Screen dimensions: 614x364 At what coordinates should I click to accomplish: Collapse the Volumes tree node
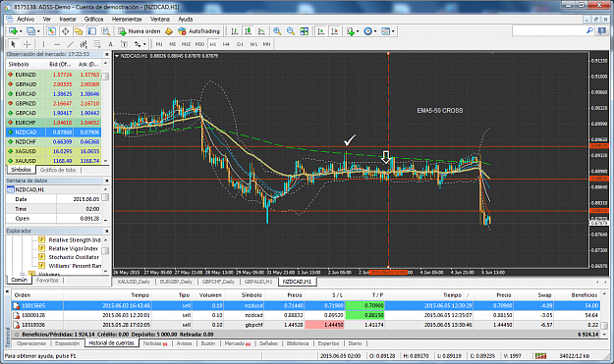[23, 274]
